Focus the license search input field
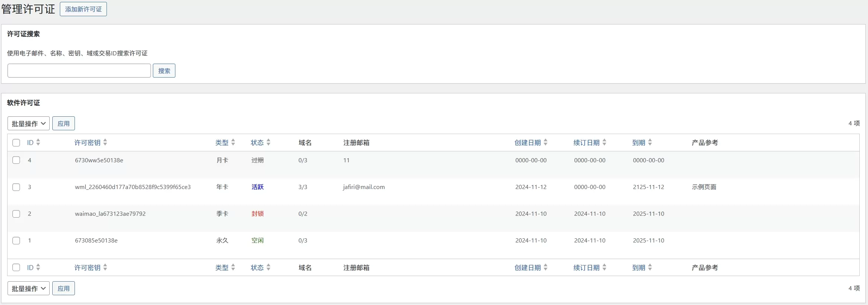Screen dimensions: 868x305 tap(79, 71)
